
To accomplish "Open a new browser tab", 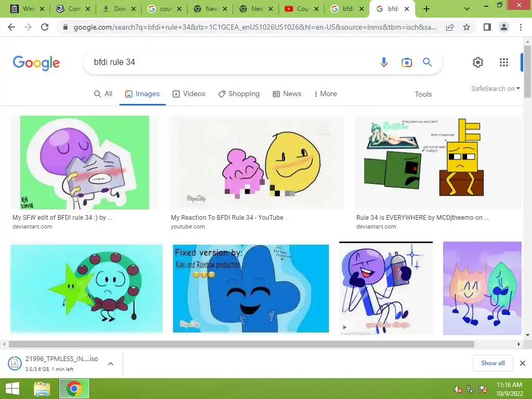I will coord(427,9).
